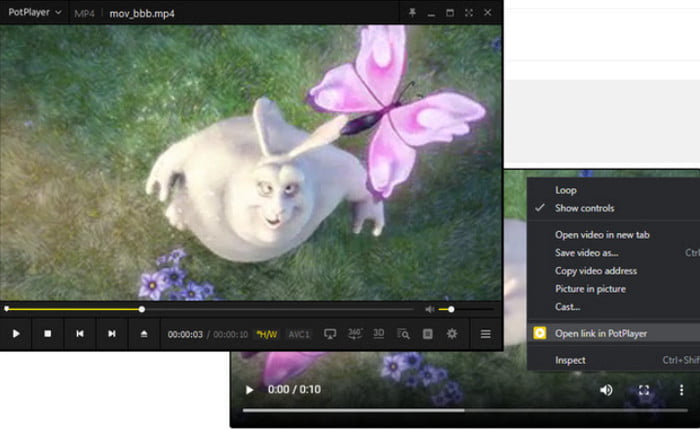Open the screen output monitor icon
Image resolution: width=700 pixels, height=429 pixels.
pyautogui.click(x=330, y=334)
